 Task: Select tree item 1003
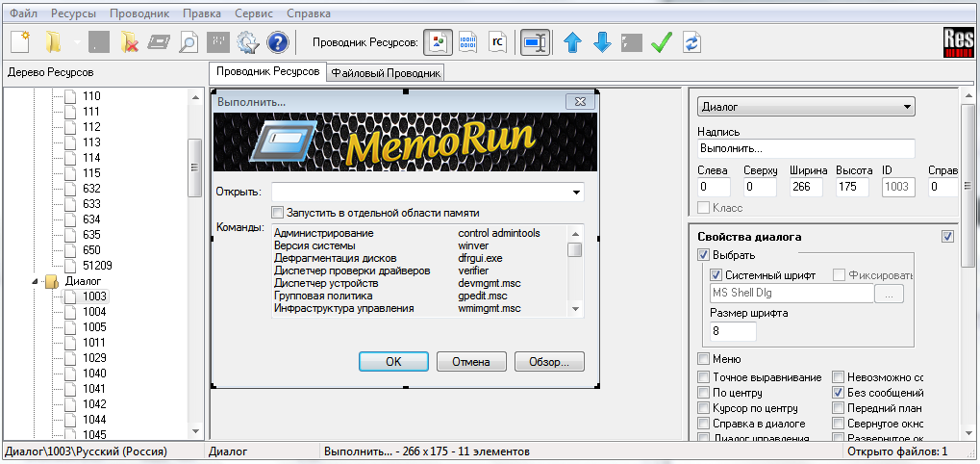(x=94, y=296)
